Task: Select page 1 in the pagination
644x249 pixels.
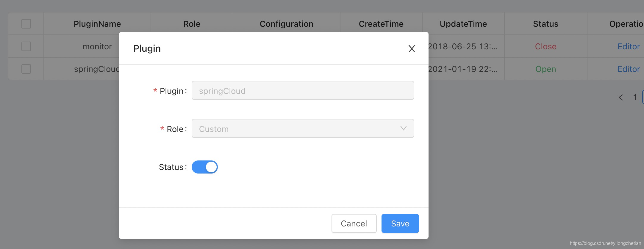Action: [x=634, y=97]
